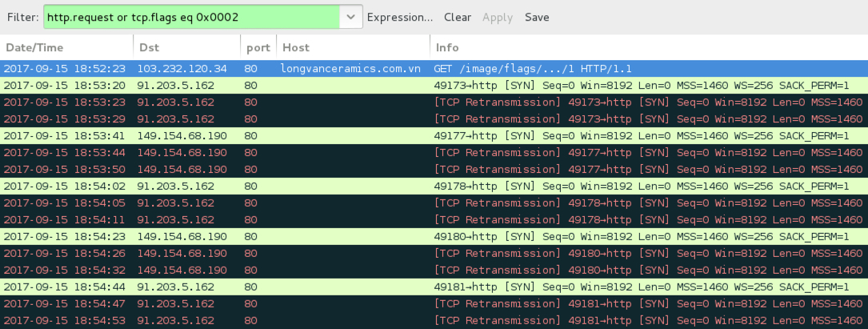The width and height of the screenshot is (868, 329).
Task: Select the 18:54:02 SYN packet from port 49178
Action: pos(434,186)
